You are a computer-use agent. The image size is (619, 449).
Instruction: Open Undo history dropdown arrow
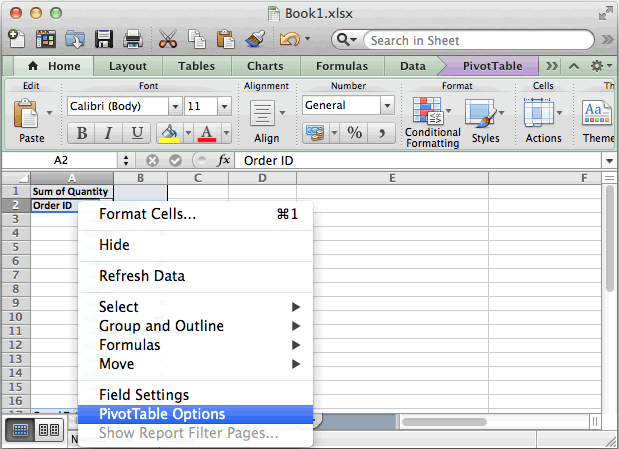point(307,39)
